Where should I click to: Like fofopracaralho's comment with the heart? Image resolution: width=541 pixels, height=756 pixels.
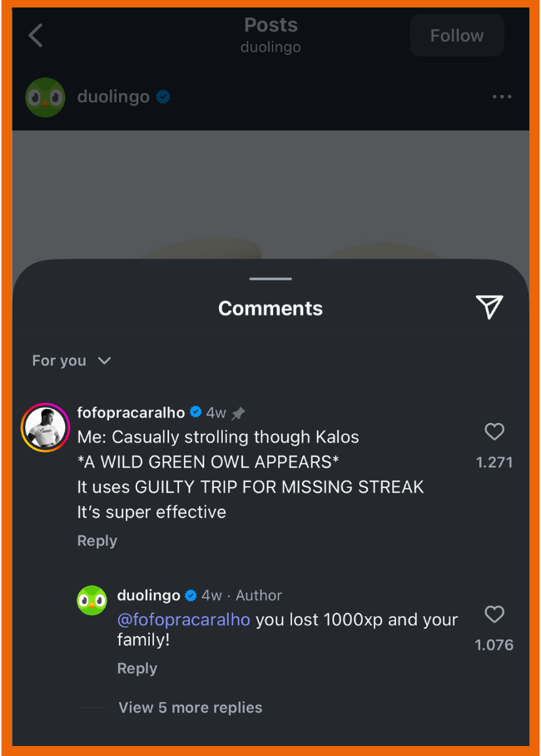pos(494,431)
